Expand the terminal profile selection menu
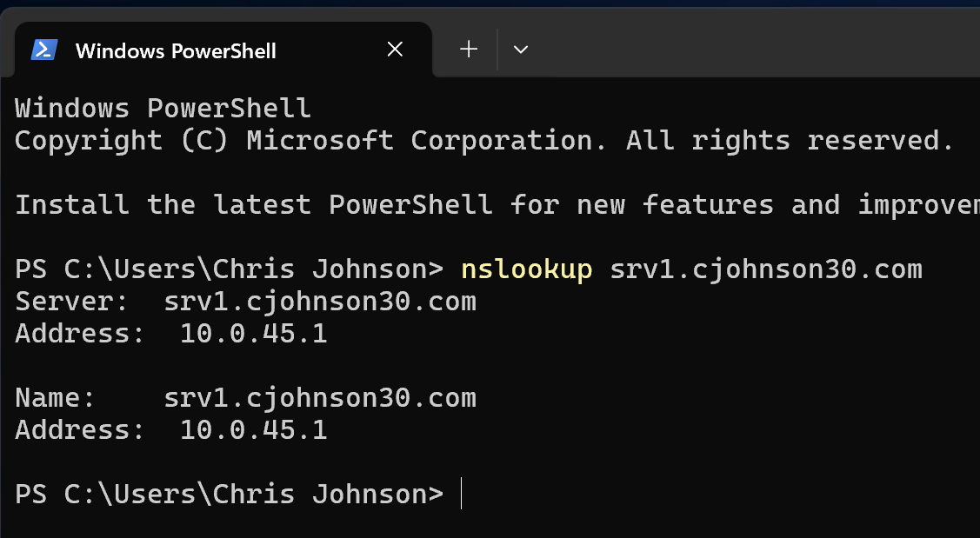 pos(520,50)
